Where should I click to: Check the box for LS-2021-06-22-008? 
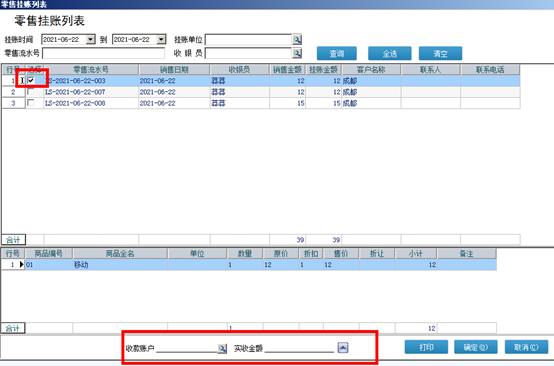tap(31, 103)
